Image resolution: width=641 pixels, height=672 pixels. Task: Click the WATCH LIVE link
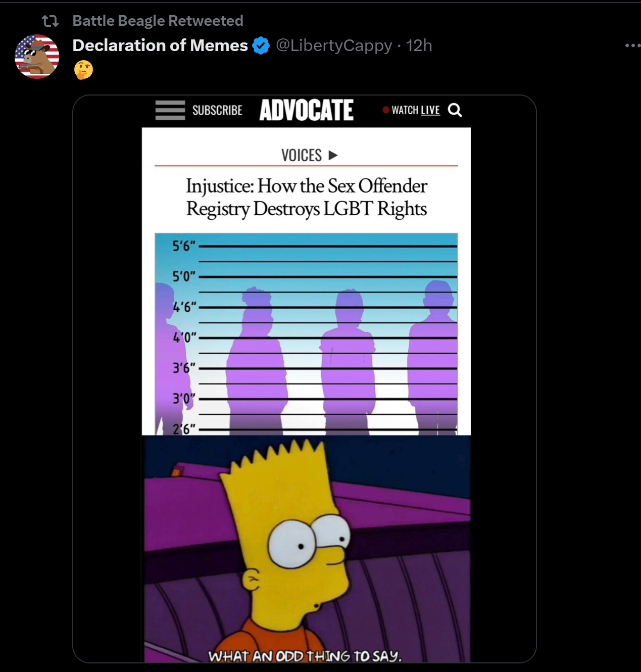click(416, 110)
